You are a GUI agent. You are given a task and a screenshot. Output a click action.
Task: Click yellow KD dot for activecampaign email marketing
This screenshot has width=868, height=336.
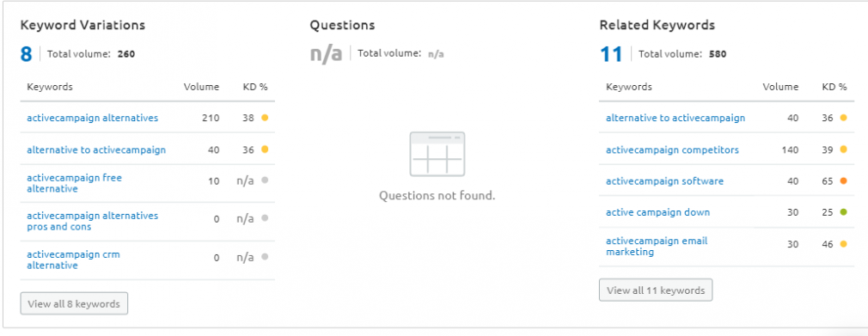(844, 243)
